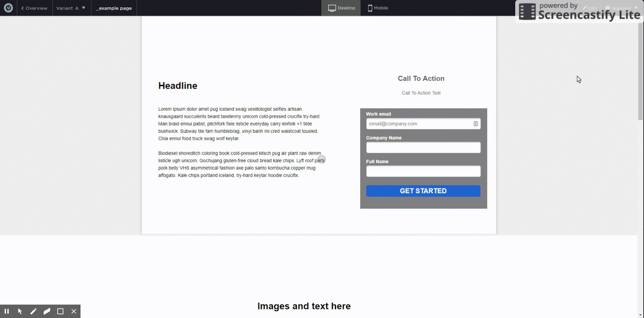Click the GET STARTED button
644x318 pixels.
tap(423, 191)
